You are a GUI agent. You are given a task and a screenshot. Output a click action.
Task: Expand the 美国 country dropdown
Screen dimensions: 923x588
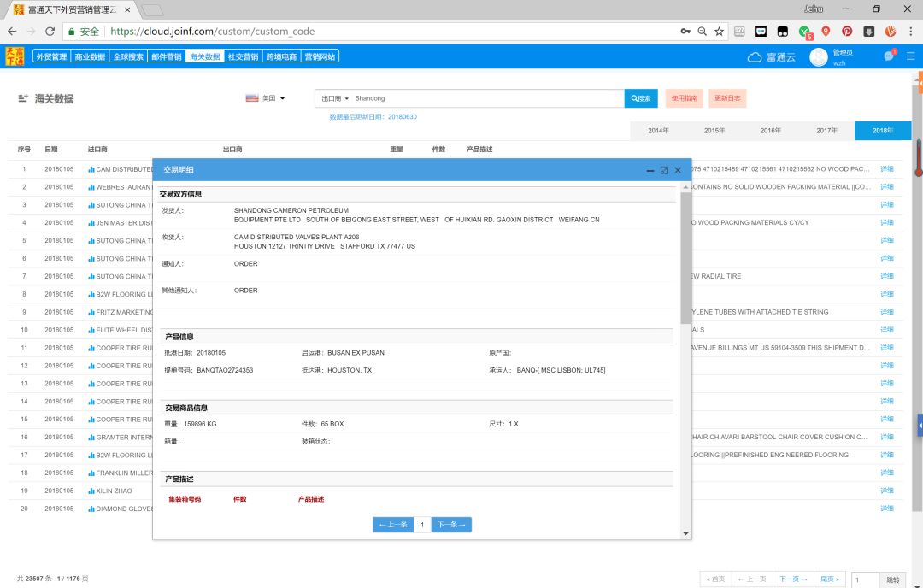tap(266, 98)
